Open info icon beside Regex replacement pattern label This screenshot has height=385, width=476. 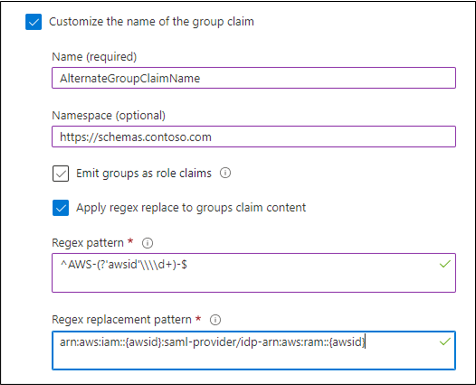point(215,320)
